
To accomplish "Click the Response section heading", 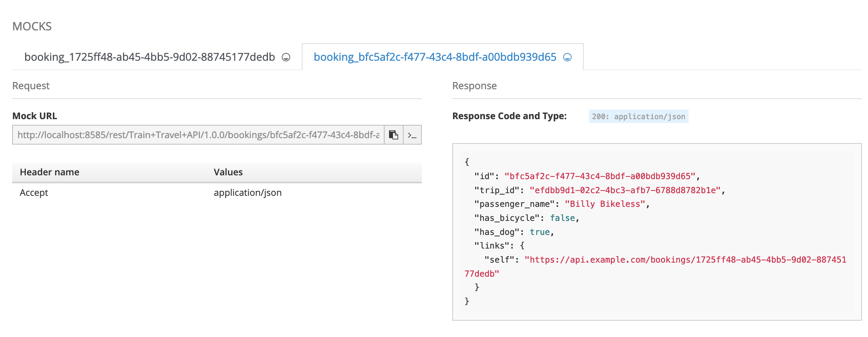I will coord(474,86).
